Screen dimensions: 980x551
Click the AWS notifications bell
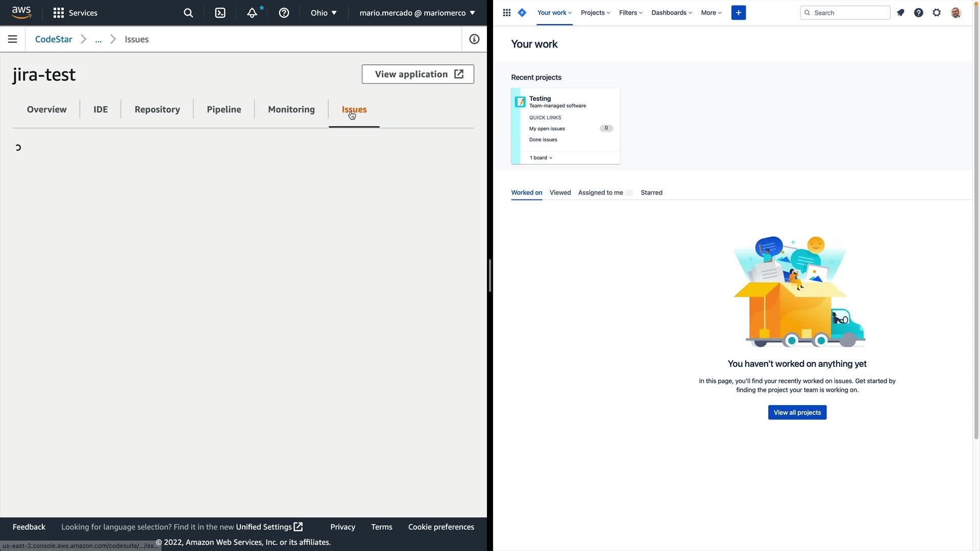(252, 13)
